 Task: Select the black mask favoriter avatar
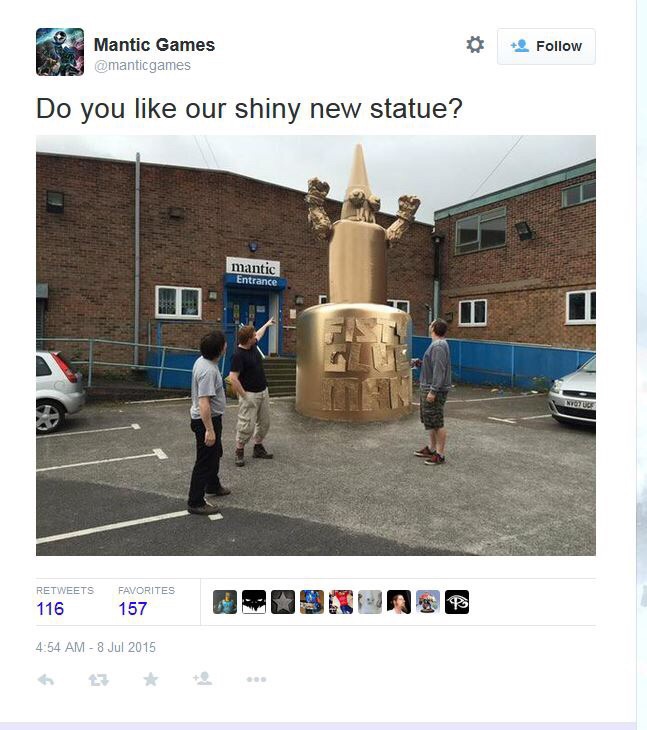[254, 602]
